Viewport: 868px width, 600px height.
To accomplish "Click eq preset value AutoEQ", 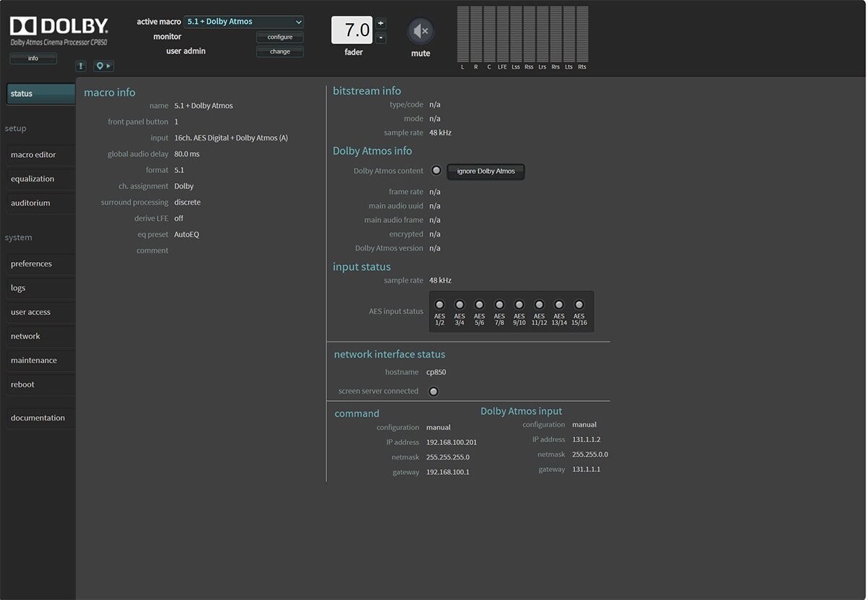I will tap(187, 234).
